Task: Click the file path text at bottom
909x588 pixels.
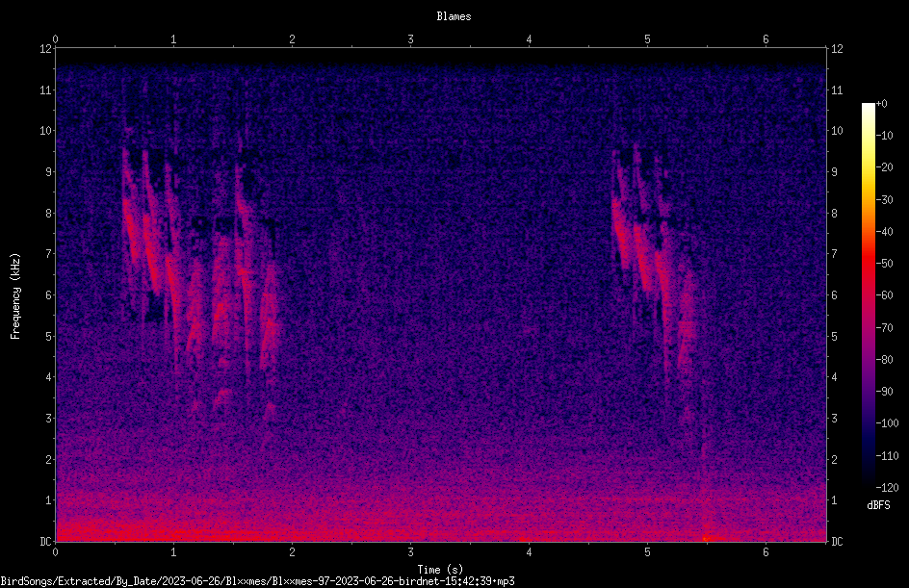Action: 257,581
